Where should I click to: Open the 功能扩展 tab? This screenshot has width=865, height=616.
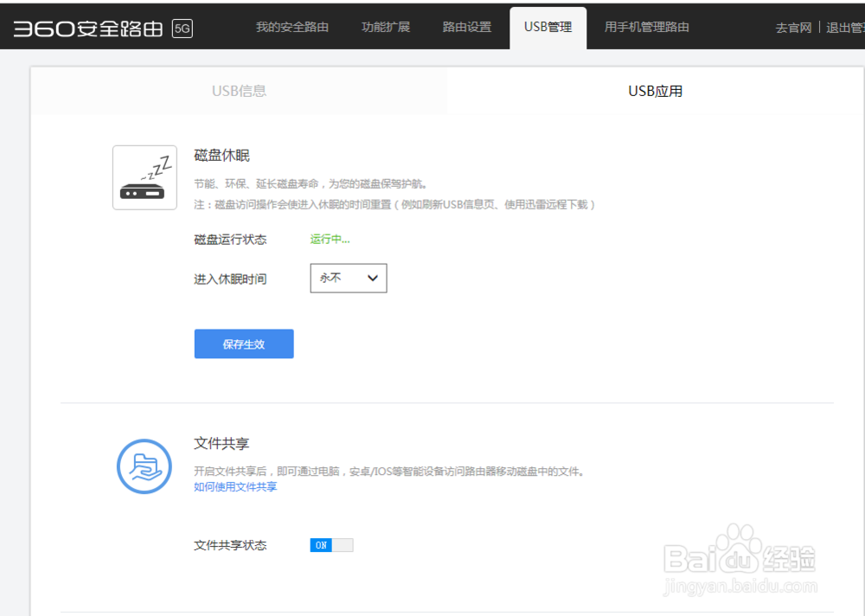click(x=386, y=27)
